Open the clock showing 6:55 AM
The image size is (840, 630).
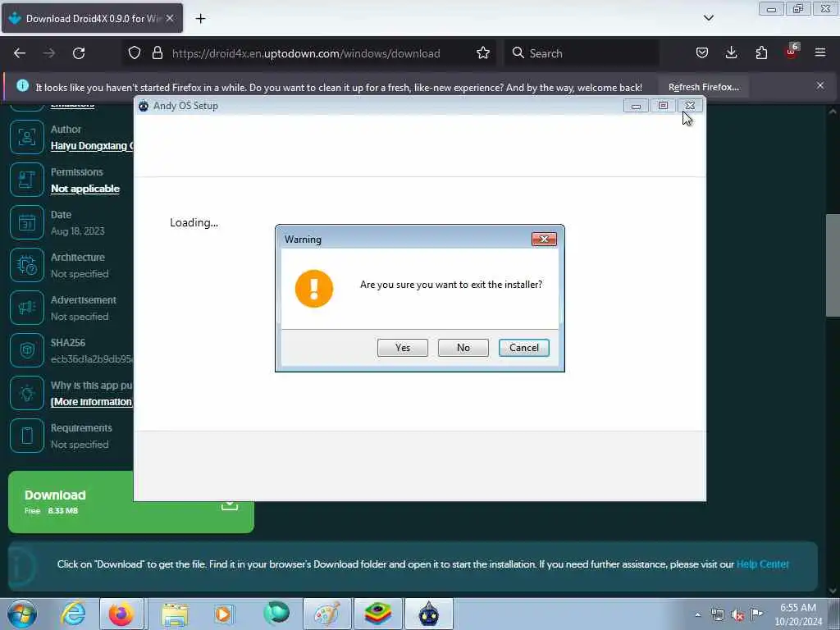click(x=798, y=614)
